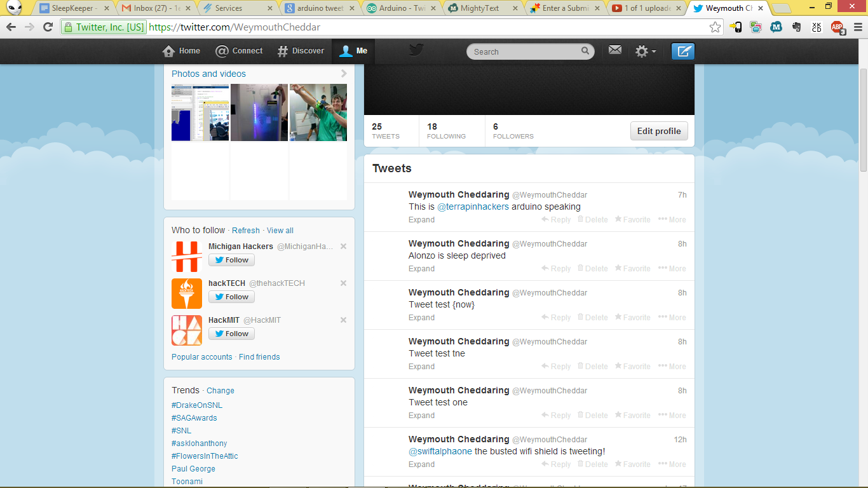Switch to the SleepKeeper tab
The image size is (868, 488).
74,8
